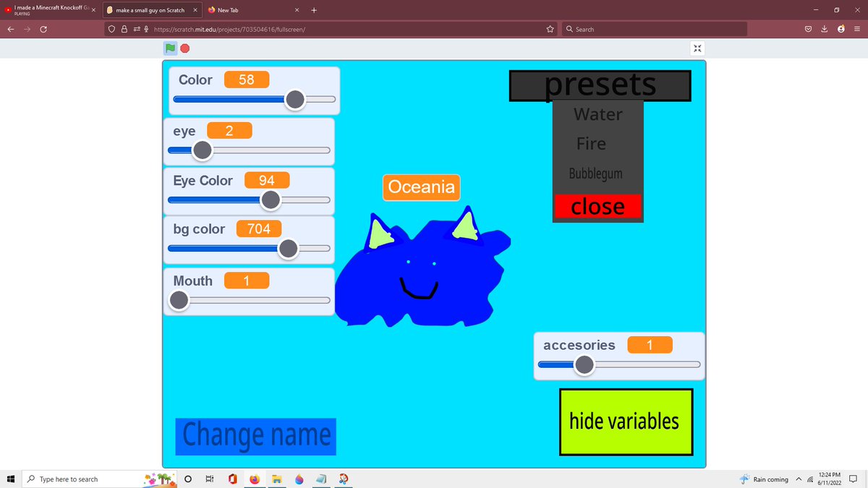Click the scratch.mit.edu address bar URL
868x488 pixels.
(x=230, y=29)
